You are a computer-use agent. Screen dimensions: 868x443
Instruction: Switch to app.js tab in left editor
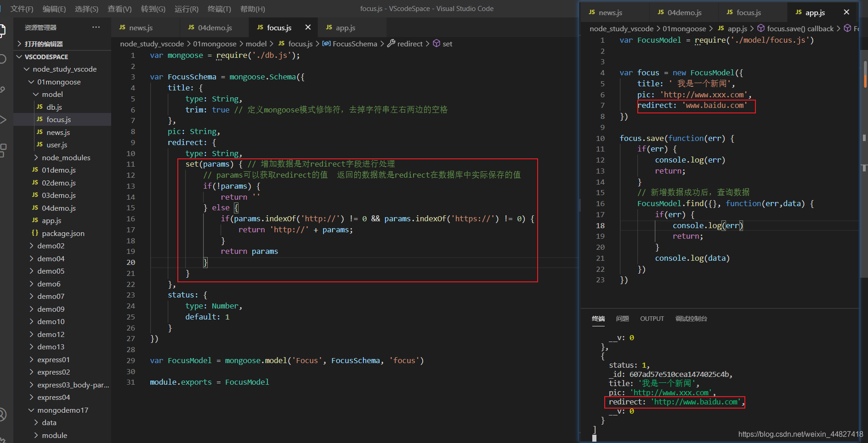[352, 28]
